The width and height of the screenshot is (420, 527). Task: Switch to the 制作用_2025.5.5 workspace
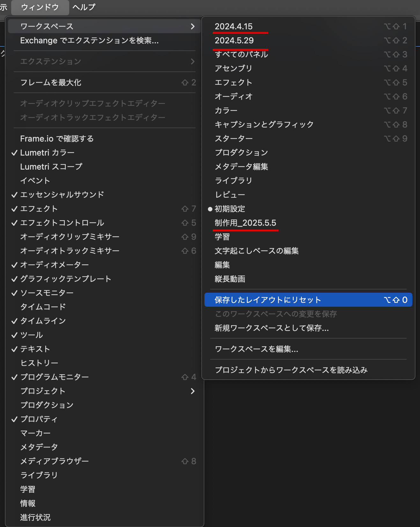[245, 223]
